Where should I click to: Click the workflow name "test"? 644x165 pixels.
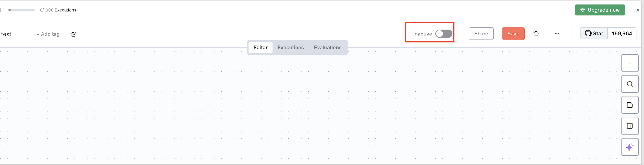click(x=6, y=34)
